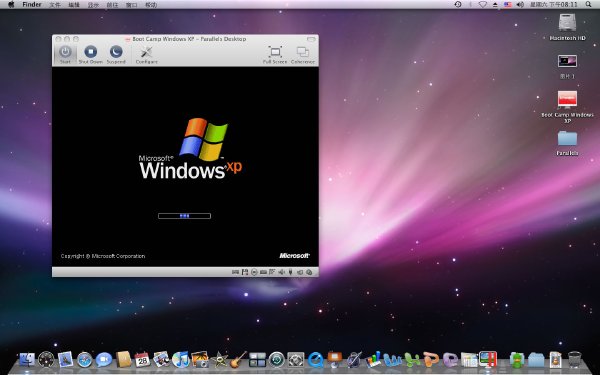Click Parallels Desktop icon in the Dock
Screen dimensions: 600x375
point(488,360)
